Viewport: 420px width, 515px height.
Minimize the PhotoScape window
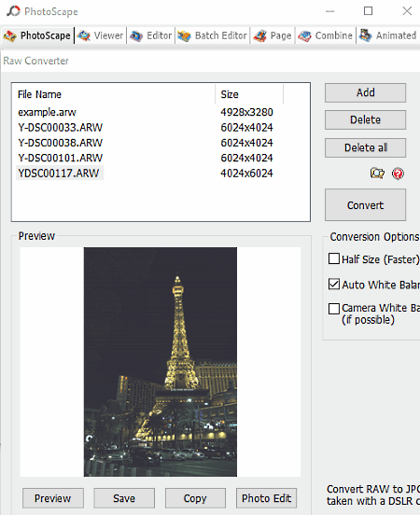[330, 11]
